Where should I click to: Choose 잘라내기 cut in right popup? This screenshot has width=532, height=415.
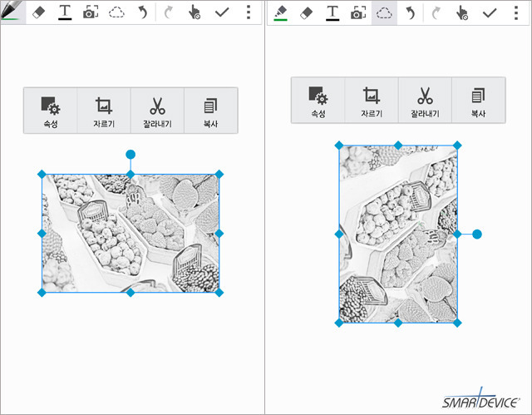point(425,100)
